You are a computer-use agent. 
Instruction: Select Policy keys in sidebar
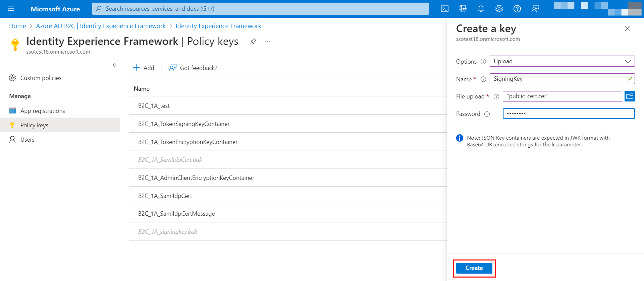[x=60, y=125]
